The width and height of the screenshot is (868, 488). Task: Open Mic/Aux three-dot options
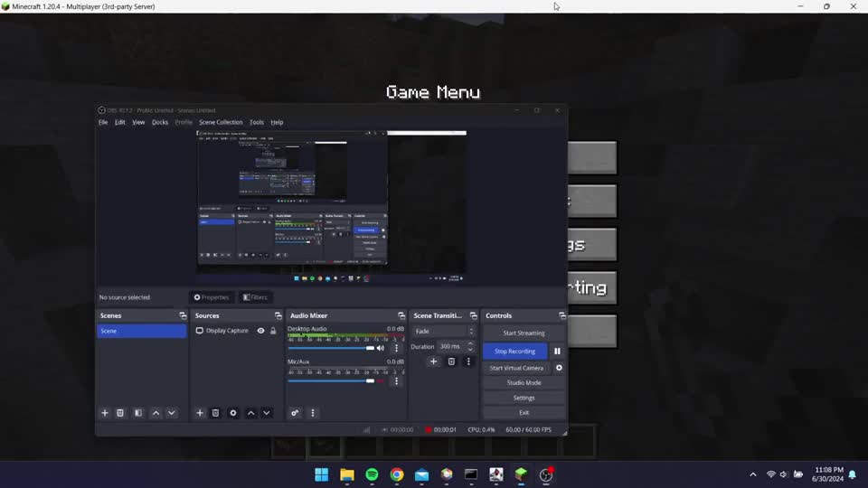[x=396, y=381]
